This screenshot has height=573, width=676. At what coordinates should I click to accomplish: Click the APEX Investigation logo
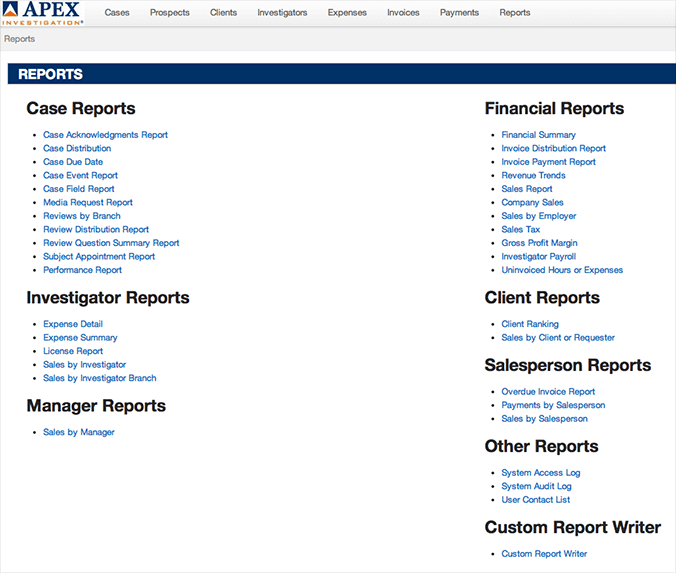point(42,13)
